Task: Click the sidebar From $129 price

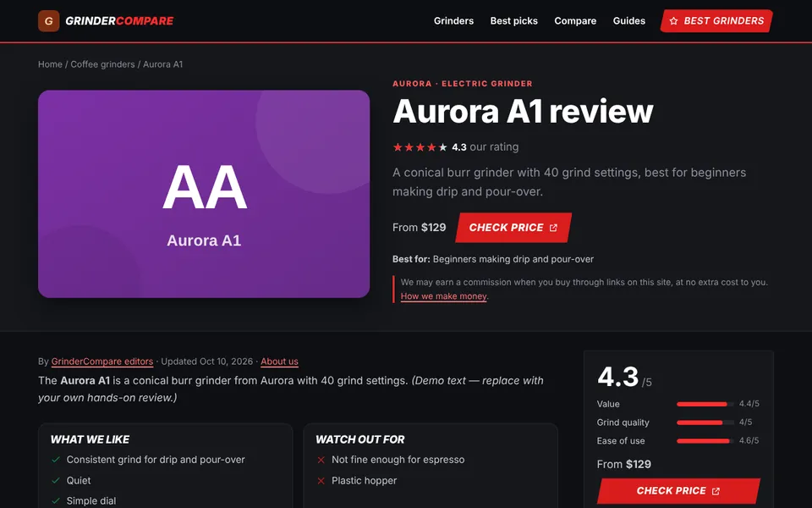Action: click(x=623, y=465)
